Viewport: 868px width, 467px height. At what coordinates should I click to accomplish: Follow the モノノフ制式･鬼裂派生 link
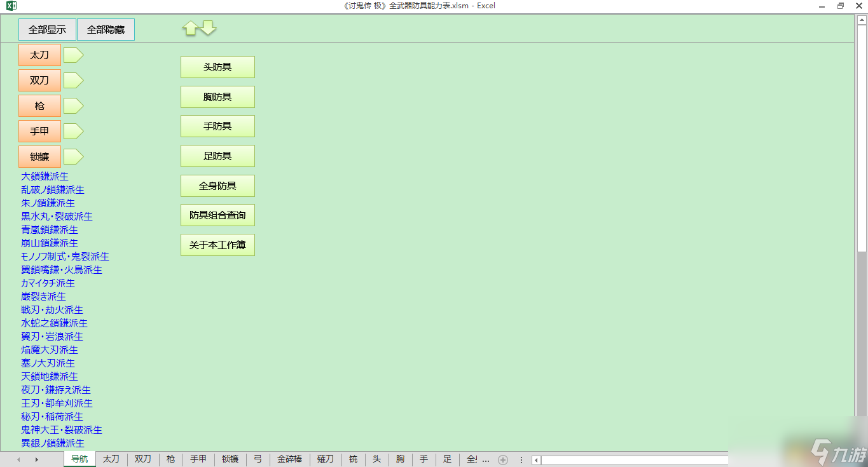(x=65, y=256)
